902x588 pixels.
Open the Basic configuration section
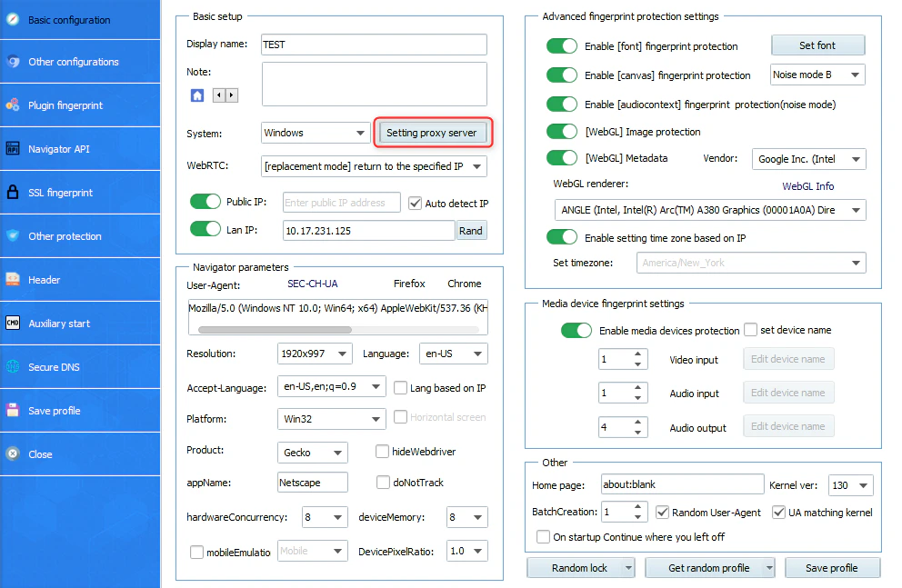pyautogui.click(x=80, y=20)
